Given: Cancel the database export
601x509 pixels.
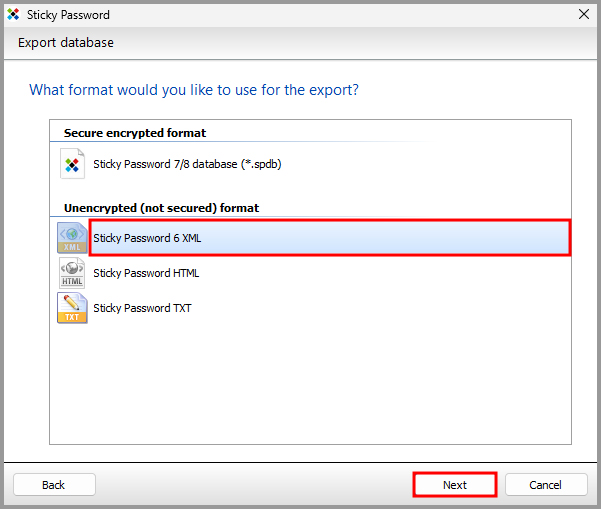Looking at the screenshot, I should (546, 485).
